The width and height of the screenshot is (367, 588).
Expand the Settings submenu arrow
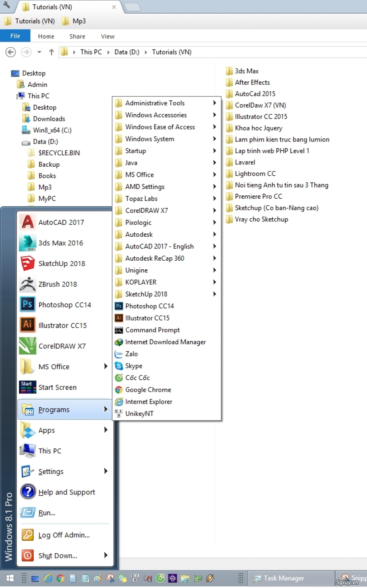[106, 471]
